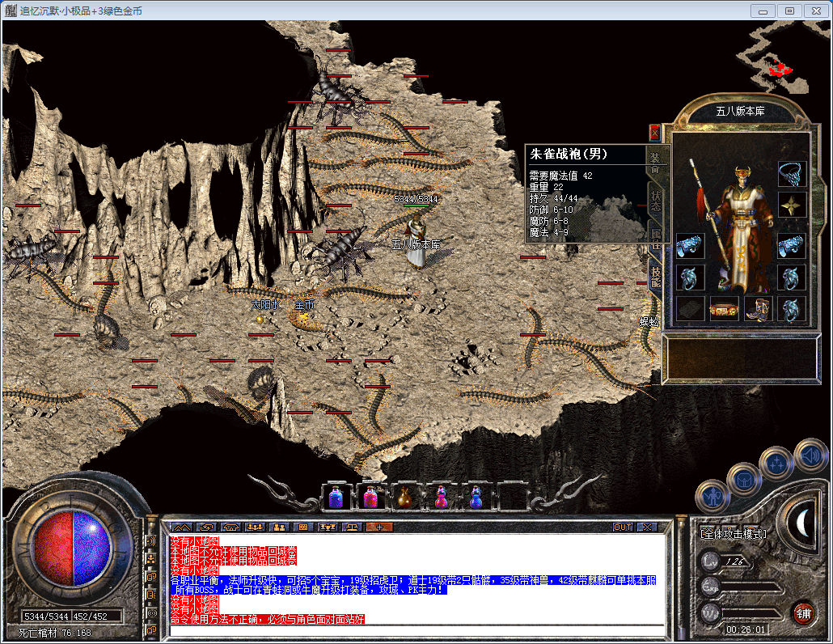Click the red 铺 shop button
The width and height of the screenshot is (833, 644).
(803, 613)
